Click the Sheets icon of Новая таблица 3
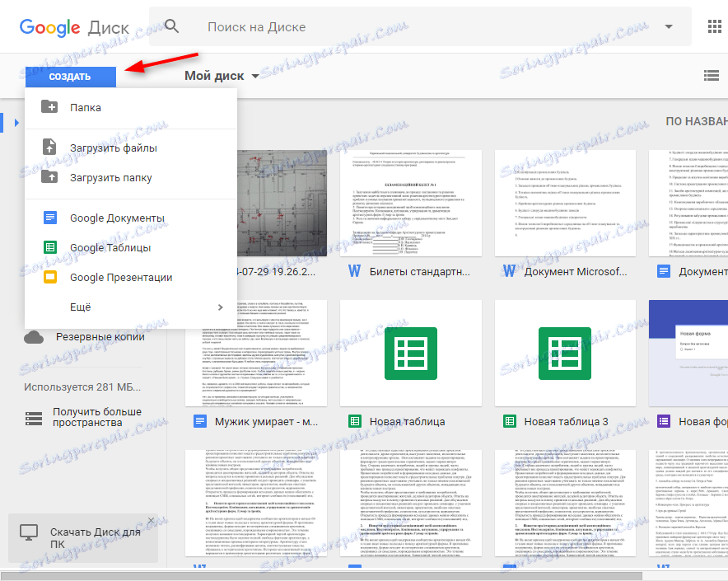 coord(509,422)
